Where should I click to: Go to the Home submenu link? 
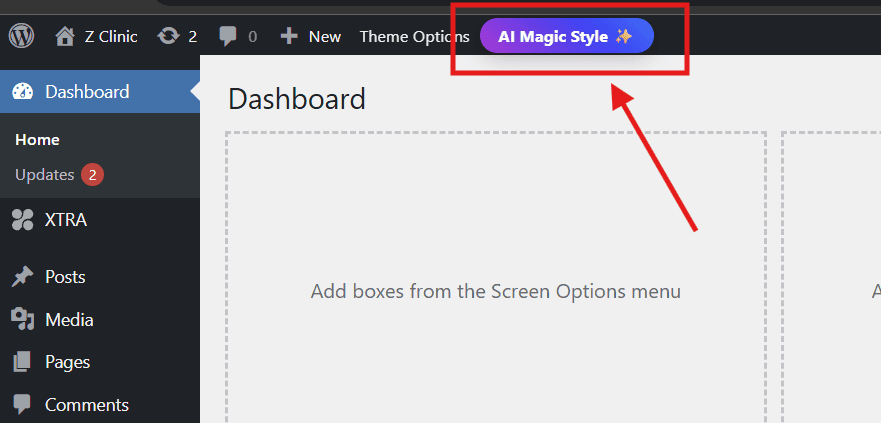(x=37, y=140)
